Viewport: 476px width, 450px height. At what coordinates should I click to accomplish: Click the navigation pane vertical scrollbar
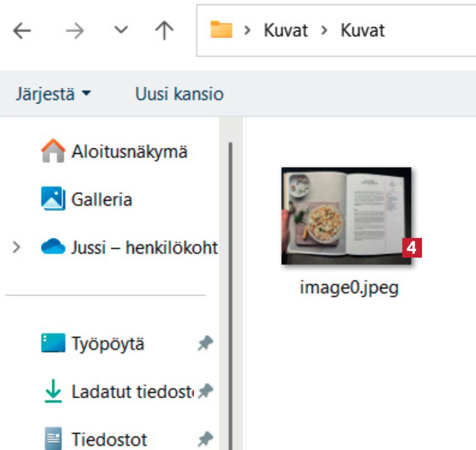(x=229, y=281)
